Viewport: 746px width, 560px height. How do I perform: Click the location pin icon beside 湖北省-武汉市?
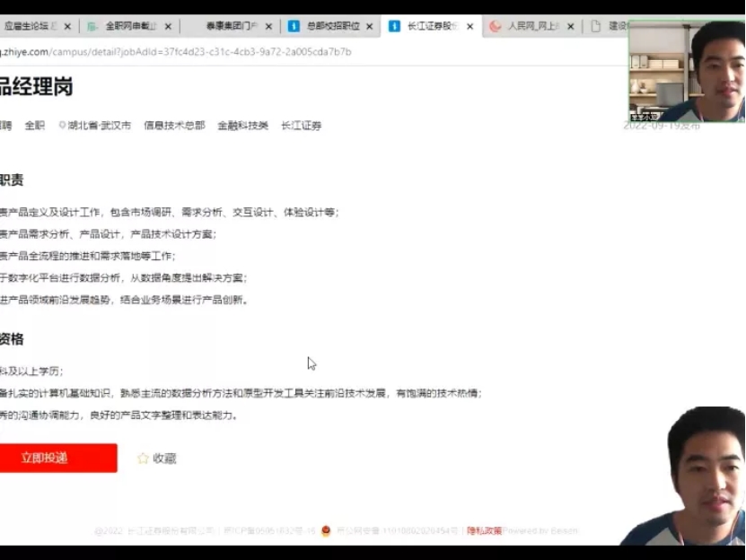[x=62, y=126]
